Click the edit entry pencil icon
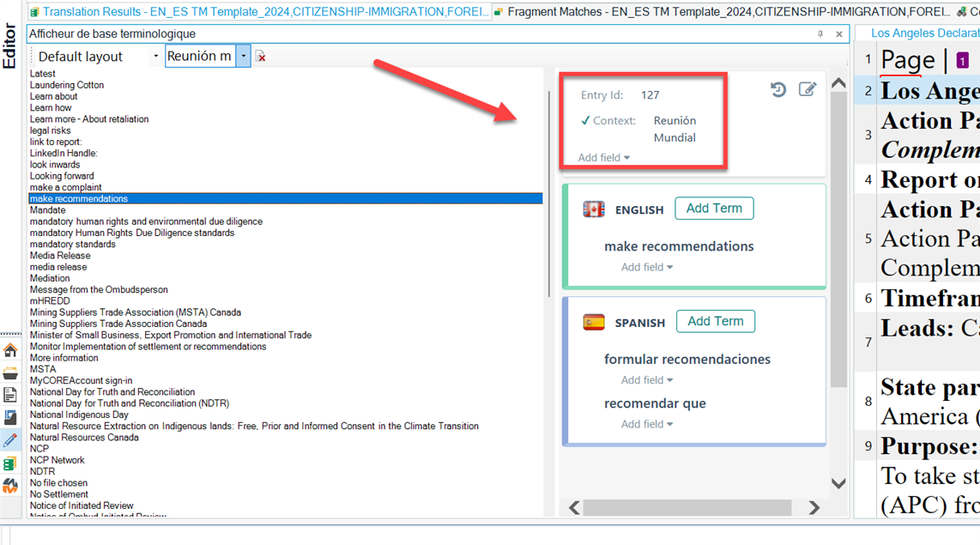This screenshot has width=980, height=545. click(808, 89)
